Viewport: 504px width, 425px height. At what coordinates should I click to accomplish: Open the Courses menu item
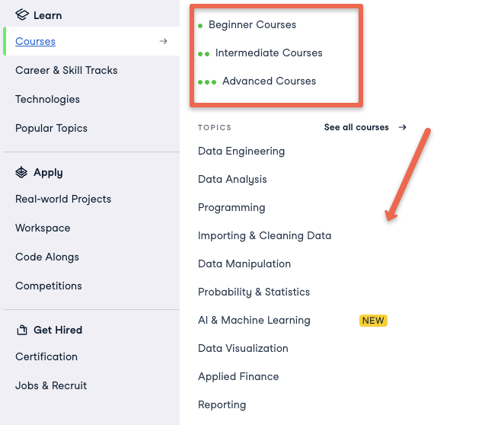click(35, 41)
